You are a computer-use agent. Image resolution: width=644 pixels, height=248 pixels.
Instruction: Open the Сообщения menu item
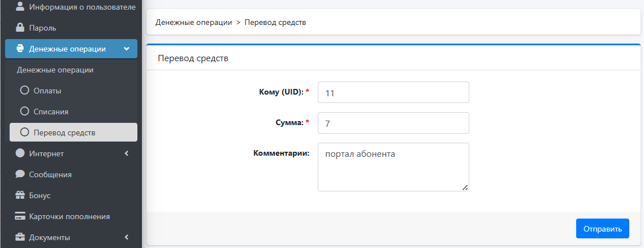tap(71, 174)
